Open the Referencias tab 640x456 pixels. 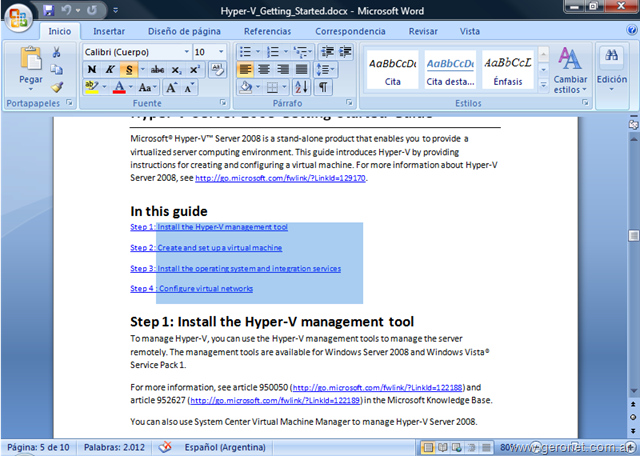point(268,31)
